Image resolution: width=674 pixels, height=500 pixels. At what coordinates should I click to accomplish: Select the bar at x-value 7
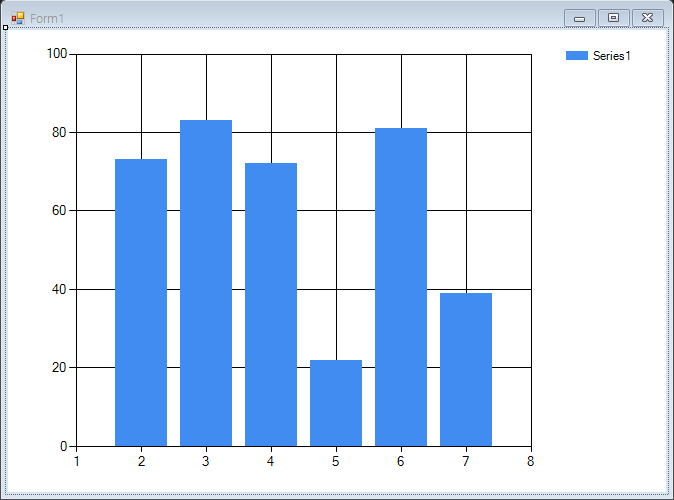coord(466,369)
